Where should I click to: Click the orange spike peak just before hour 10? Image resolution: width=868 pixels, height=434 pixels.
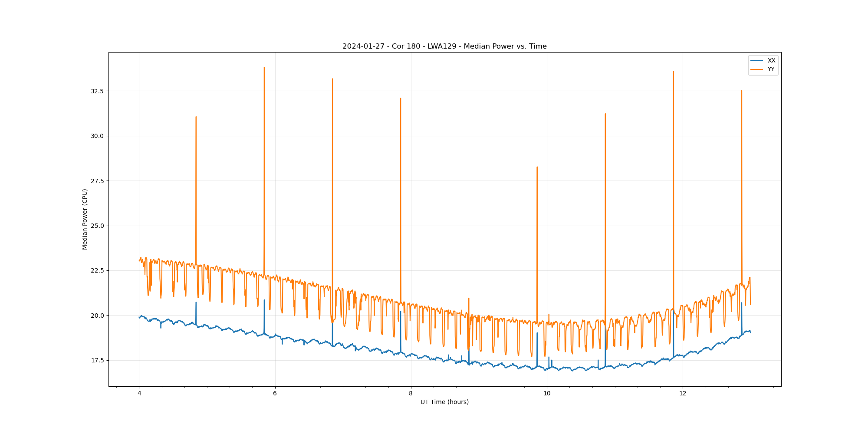[x=537, y=167]
